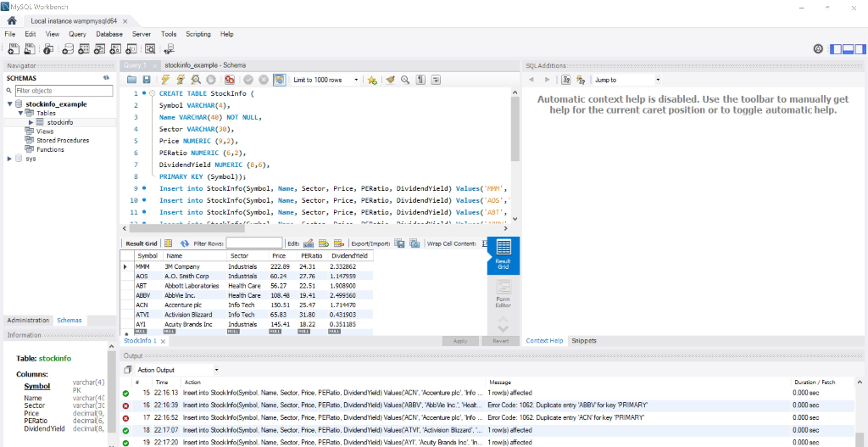The width and height of the screenshot is (868, 447).
Task: Switch to the Schemas tab
Action: [70, 320]
